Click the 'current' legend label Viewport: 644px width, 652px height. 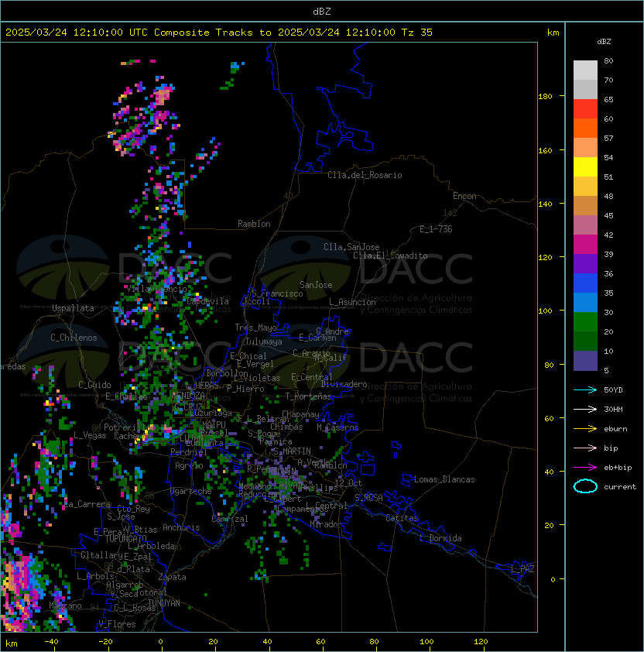click(620, 487)
